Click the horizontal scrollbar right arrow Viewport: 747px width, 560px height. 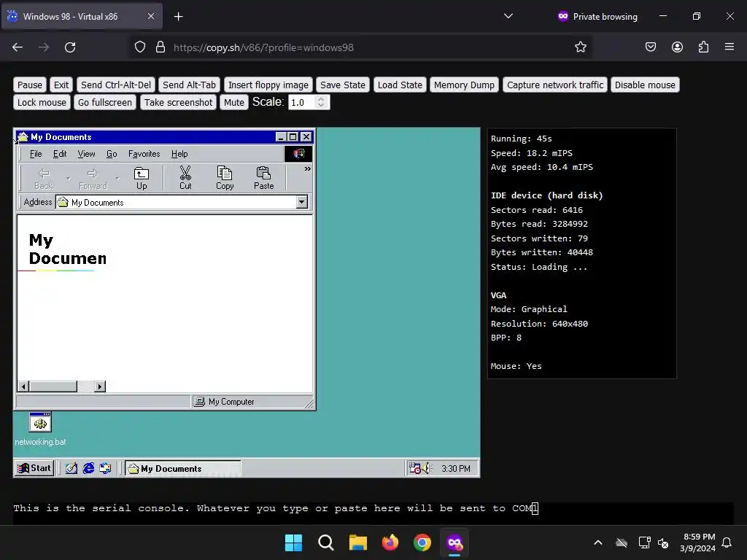tap(99, 386)
